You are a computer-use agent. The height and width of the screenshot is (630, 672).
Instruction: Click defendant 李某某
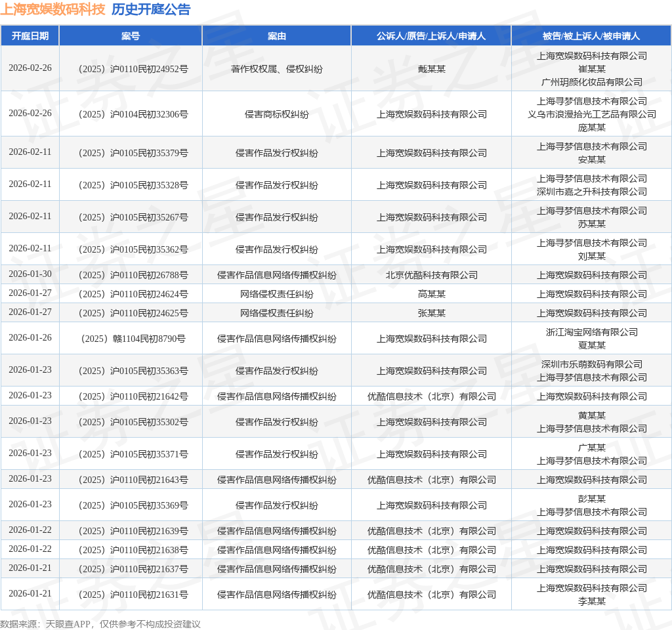592,601
